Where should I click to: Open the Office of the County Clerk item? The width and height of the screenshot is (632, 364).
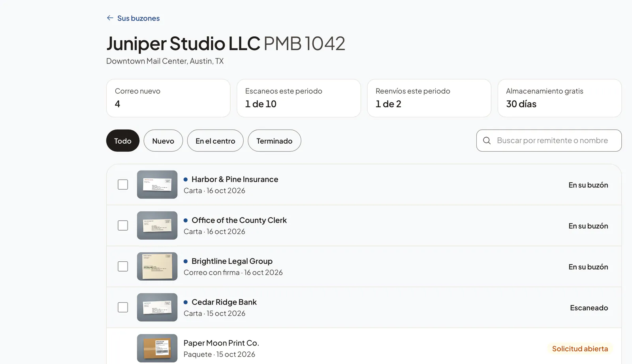point(364,225)
